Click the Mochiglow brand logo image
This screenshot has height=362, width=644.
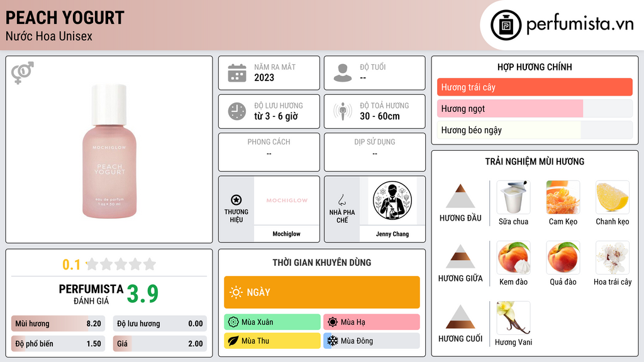click(287, 200)
